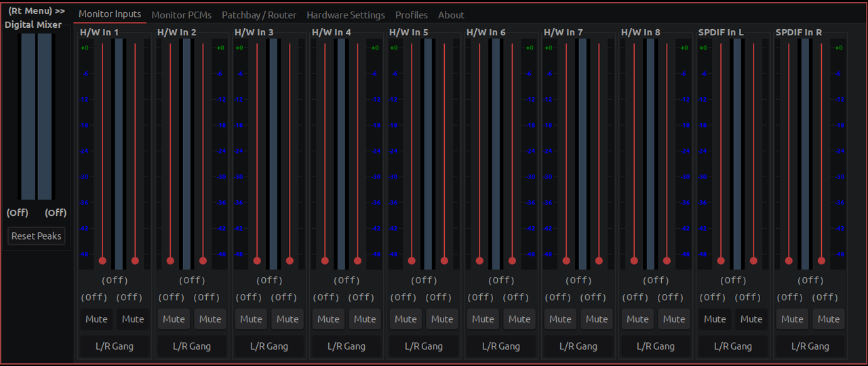Screen dimensions: 868x366
Task: Mute the right channel of H/W In 2
Action: click(210, 319)
